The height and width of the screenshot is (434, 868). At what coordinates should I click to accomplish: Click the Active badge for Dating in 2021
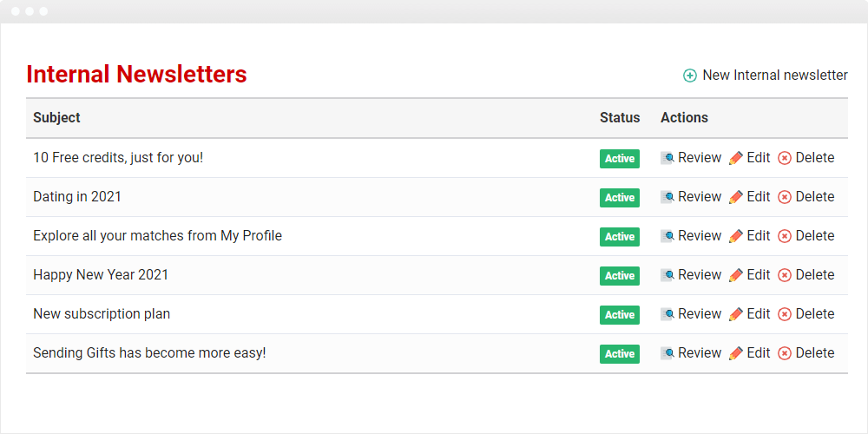(620, 198)
